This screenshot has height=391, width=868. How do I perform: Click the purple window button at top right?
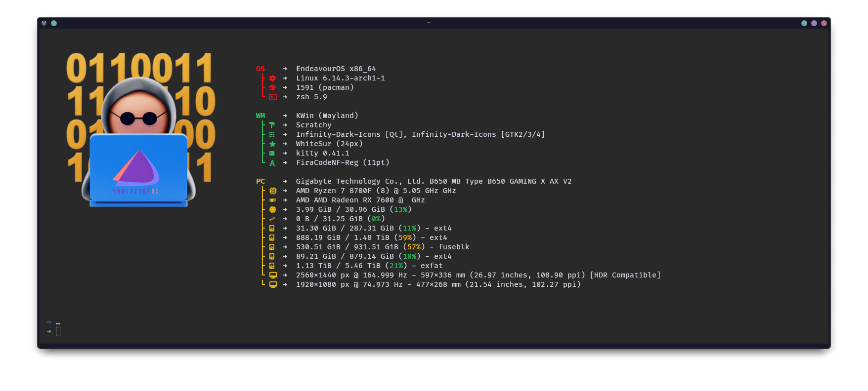[x=814, y=23]
